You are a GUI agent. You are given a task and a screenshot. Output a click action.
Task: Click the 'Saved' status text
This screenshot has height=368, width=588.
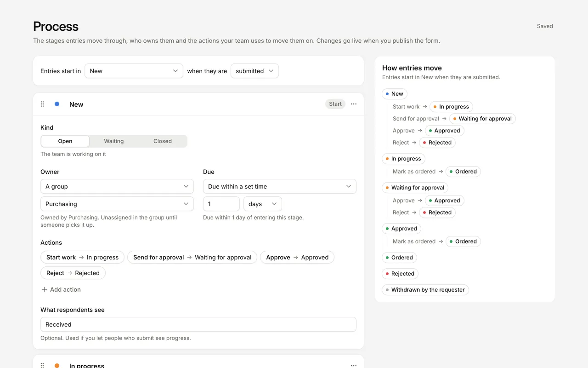tap(545, 26)
